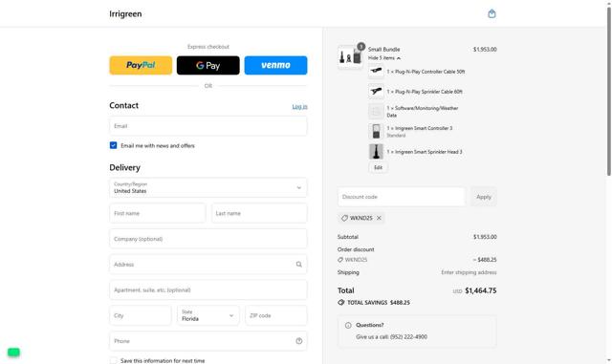
Task: Focus the Email input field
Action: 208,126
